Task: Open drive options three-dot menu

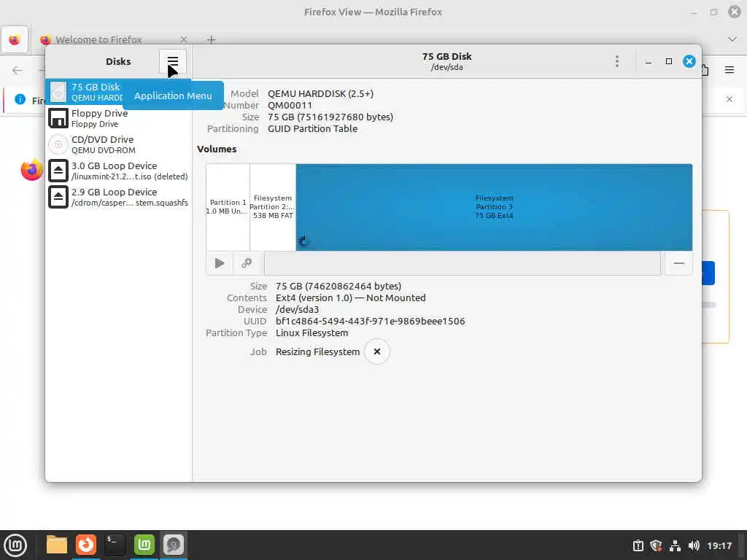Action: 617,61
